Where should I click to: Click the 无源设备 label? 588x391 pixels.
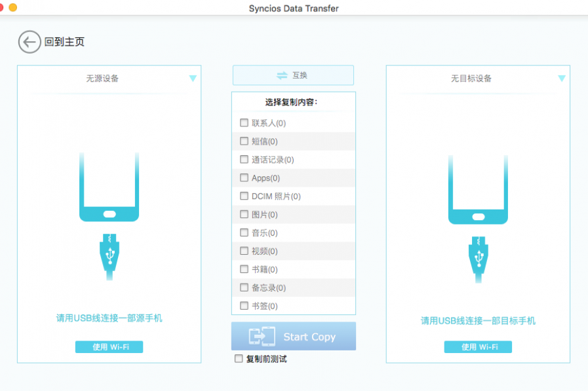[x=102, y=79]
